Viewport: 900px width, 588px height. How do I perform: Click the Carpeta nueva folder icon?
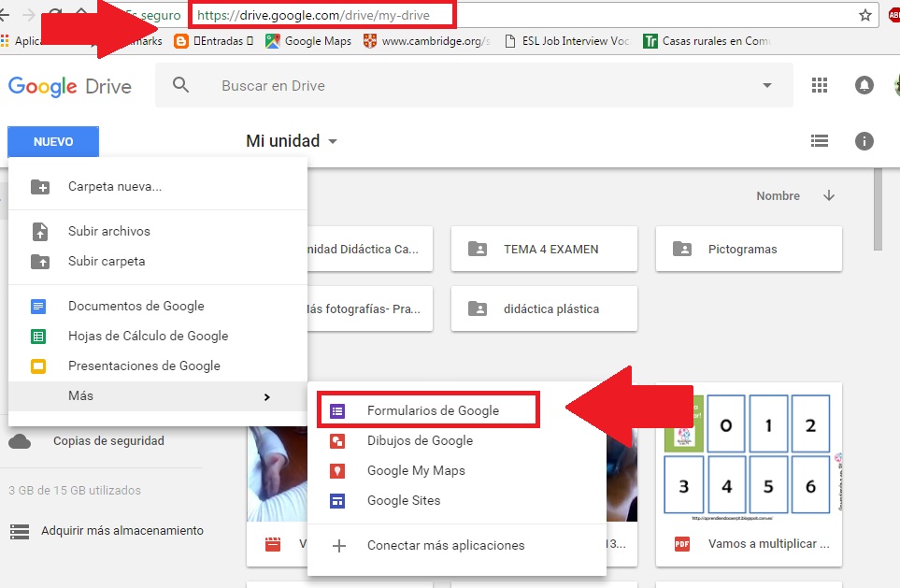(x=39, y=187)
